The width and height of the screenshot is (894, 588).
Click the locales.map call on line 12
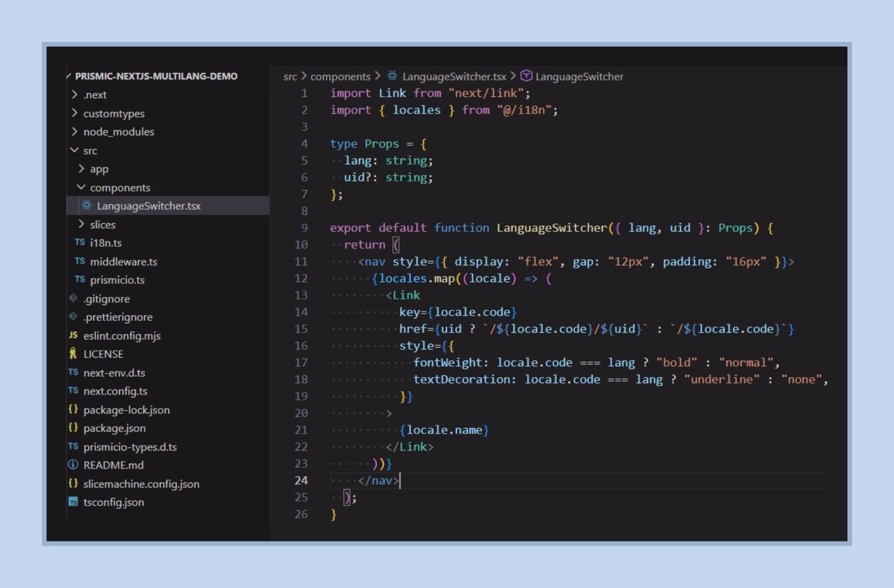pyautogui.click(x=416, y=278)
